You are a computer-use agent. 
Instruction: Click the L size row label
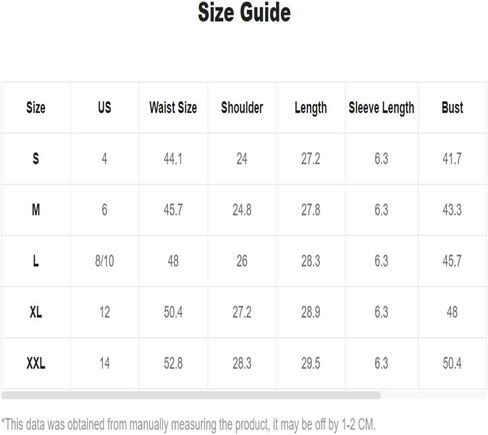[x=36, y=261]
